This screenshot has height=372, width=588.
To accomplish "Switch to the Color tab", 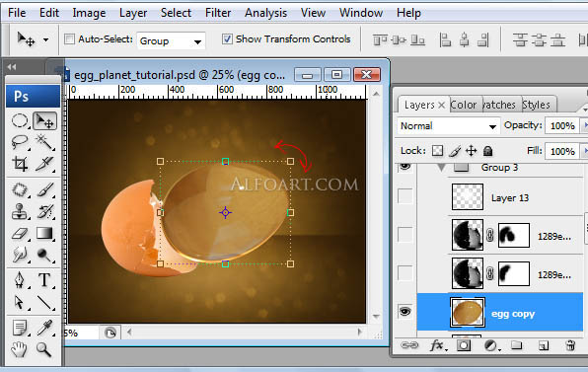I will coord(464,105).
